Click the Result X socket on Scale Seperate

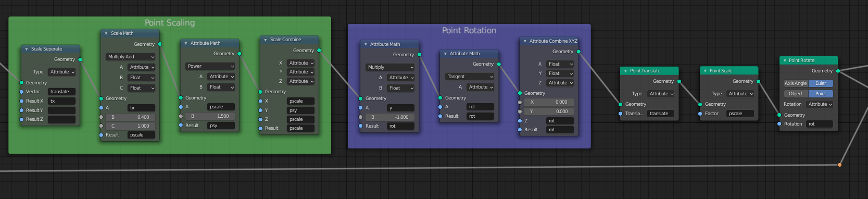21,101
